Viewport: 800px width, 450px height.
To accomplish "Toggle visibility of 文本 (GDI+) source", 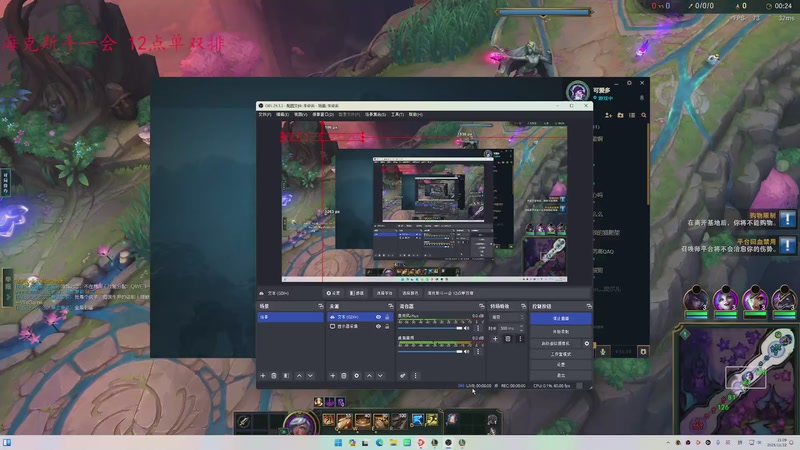I will tap(378, 317).
